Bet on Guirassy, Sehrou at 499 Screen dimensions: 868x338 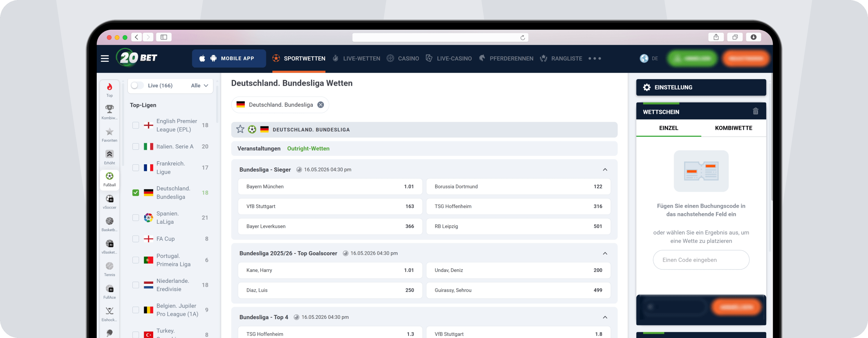tap(518, 290)
